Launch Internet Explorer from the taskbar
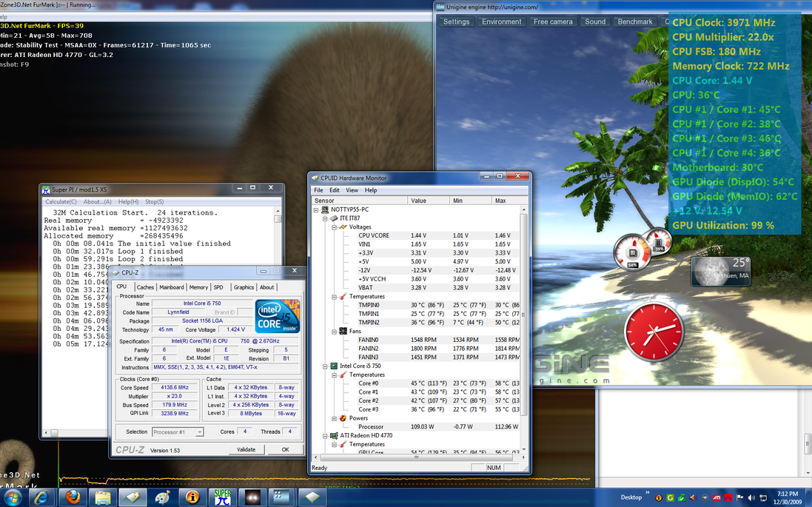The width and height of the screenshot is (812, 507). coord(41,498)
